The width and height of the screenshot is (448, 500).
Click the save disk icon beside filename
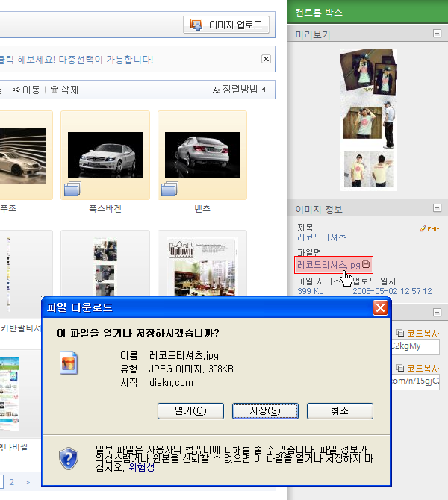coord(366,264)
